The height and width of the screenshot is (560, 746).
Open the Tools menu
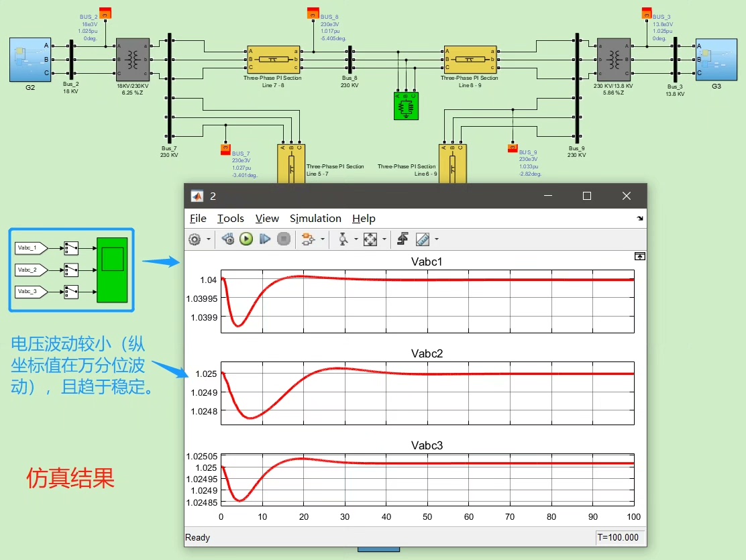tap(231, 219)
